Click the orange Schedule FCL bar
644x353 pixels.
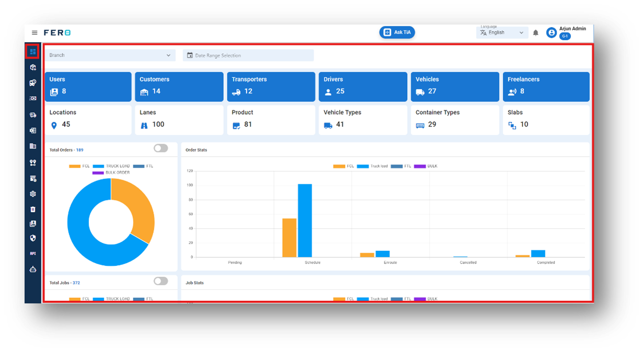point(289,238)
